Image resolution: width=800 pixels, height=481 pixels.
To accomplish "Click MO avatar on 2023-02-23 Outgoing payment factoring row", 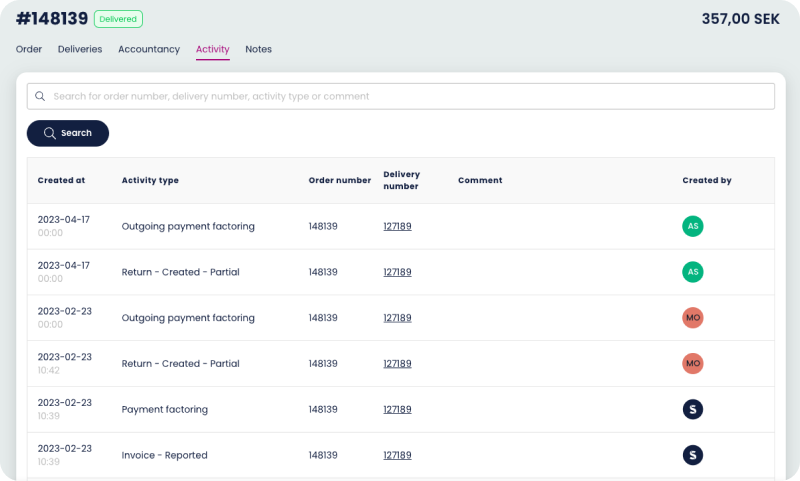I will pyautogui.click(x=692, y=318).
